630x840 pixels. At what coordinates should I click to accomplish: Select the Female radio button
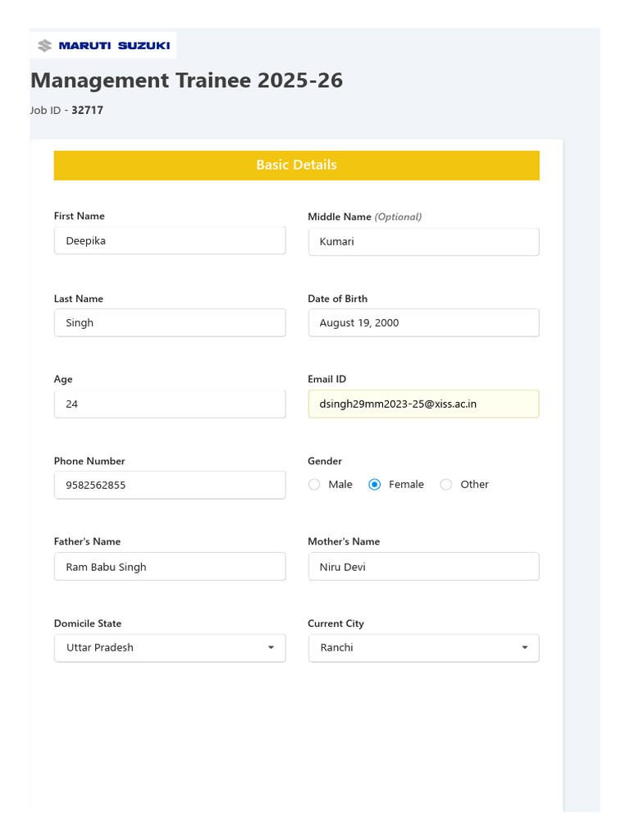click(x=375, y=485)
